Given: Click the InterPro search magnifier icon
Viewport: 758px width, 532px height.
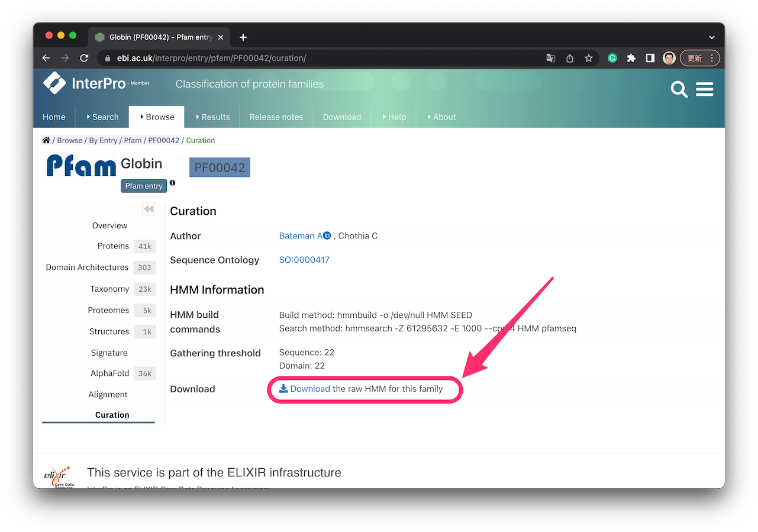Looking at the screenshot, I should pos(679,90).
